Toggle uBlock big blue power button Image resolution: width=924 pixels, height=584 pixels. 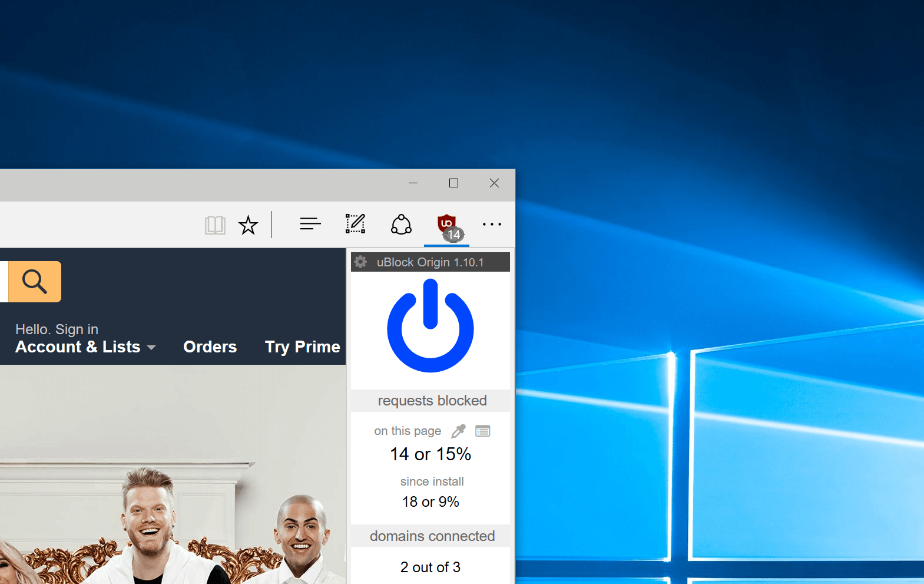[x=430, y=325]
